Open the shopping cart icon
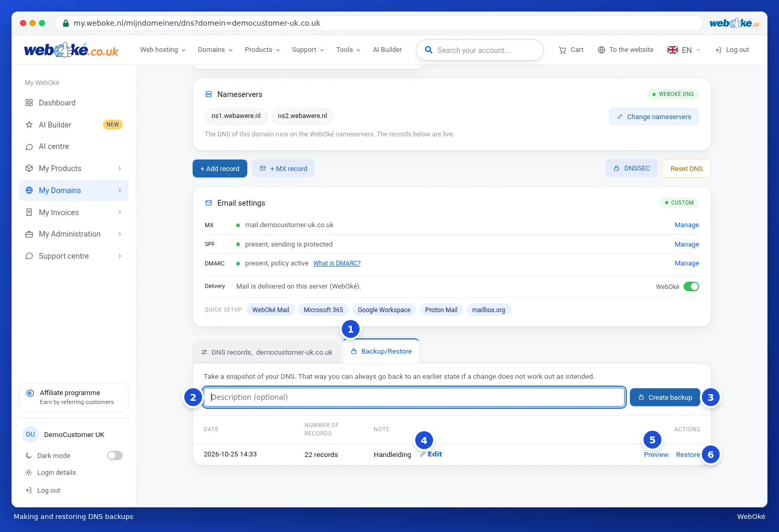 coord(562,50)
